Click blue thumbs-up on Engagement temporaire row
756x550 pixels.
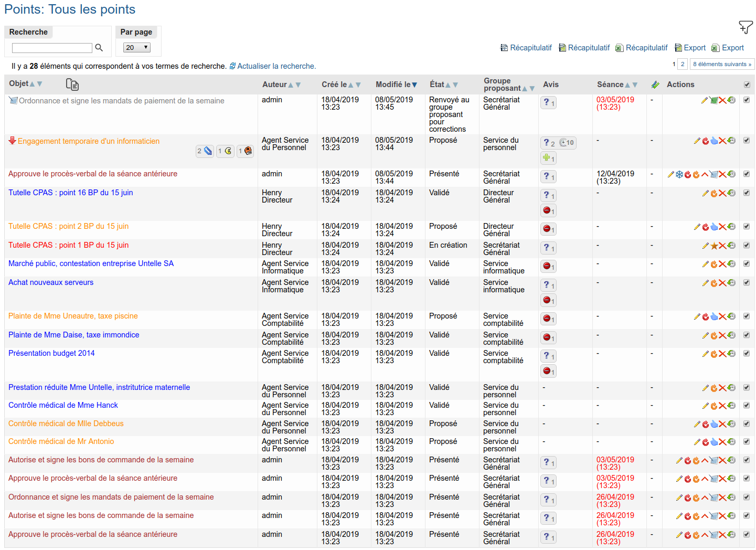pyautogui.click(x=714, y=141)
